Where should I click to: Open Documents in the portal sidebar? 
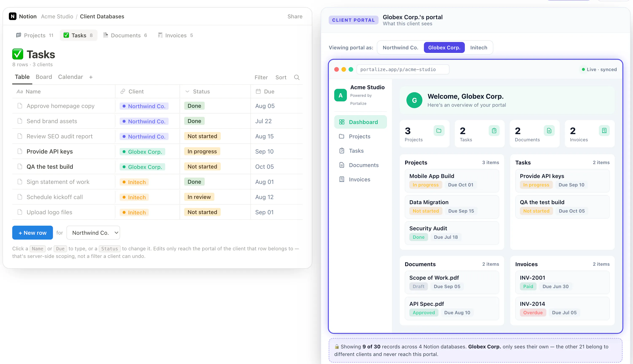(360, 165)
